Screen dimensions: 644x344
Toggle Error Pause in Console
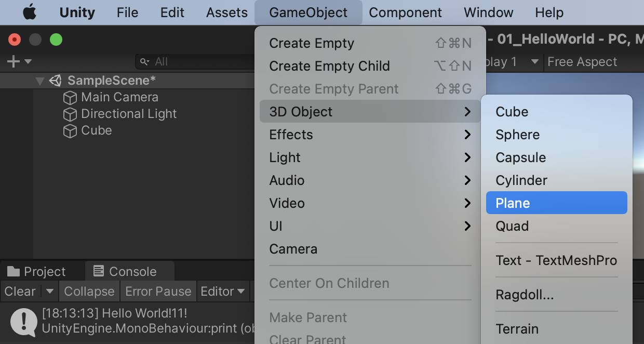click(x=158, y=292)
